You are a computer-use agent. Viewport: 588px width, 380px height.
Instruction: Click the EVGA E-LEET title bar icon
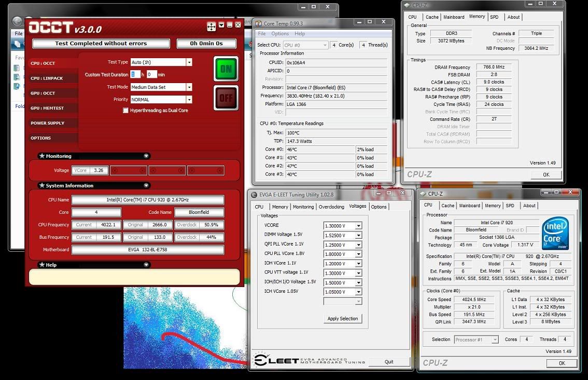click(x=254, y=195)
